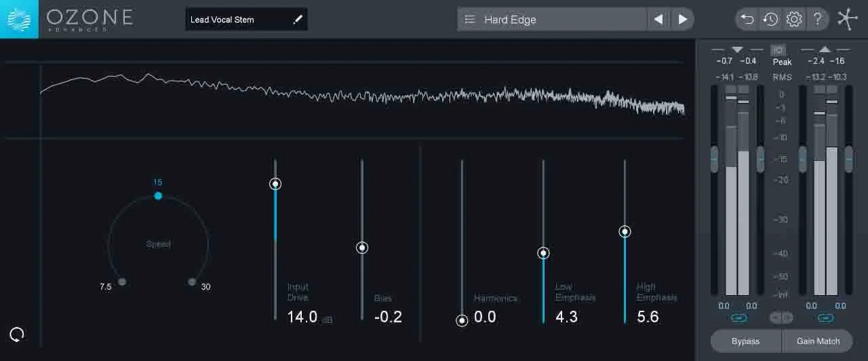Edit the Lead Vocal Stem name with the pencil
The height and width of the screenshot is (361, 868).
[297, 20]
